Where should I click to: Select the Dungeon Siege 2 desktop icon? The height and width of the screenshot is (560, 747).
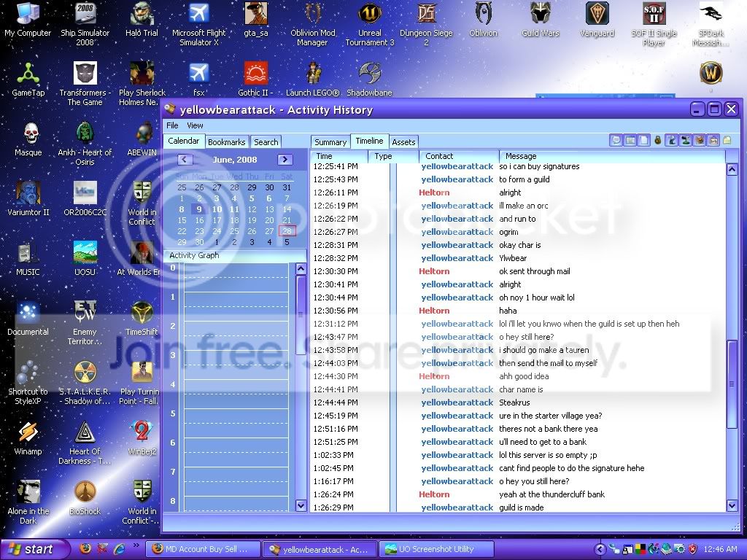click(426, 24)
